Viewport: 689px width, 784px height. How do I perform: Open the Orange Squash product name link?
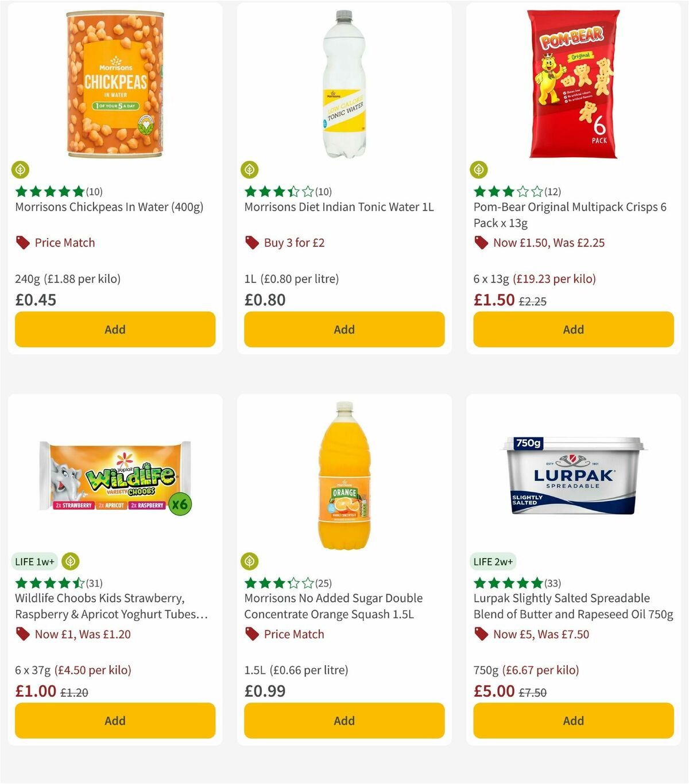point(333,606)
